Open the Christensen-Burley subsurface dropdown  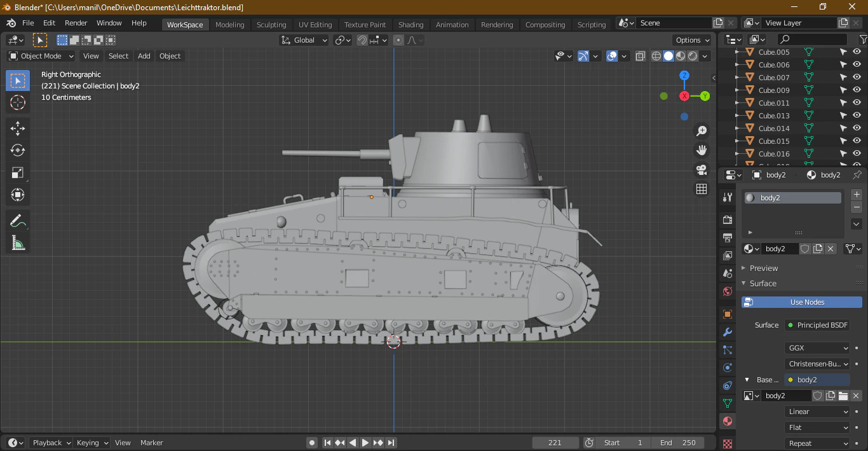tap(817, 364)
